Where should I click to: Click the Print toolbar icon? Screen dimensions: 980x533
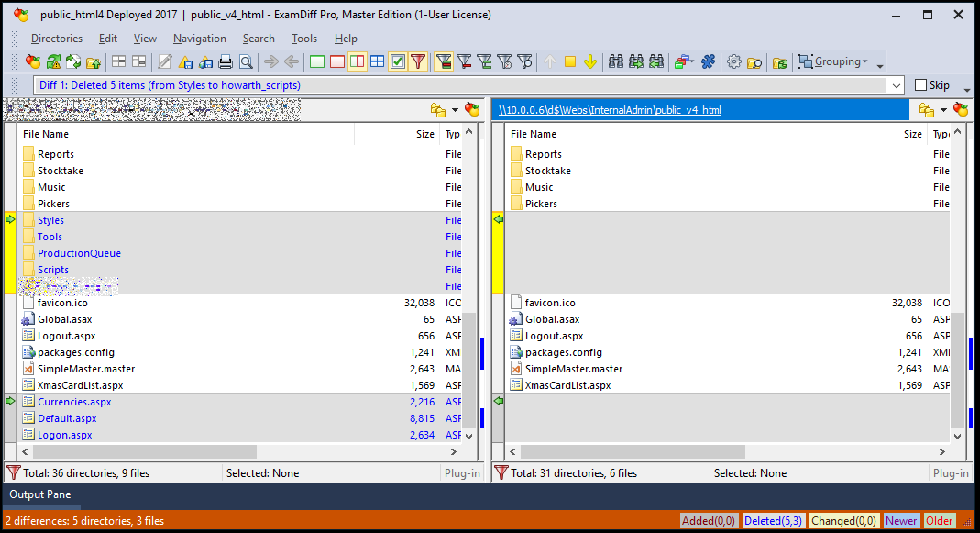click(x=226, y=61)
